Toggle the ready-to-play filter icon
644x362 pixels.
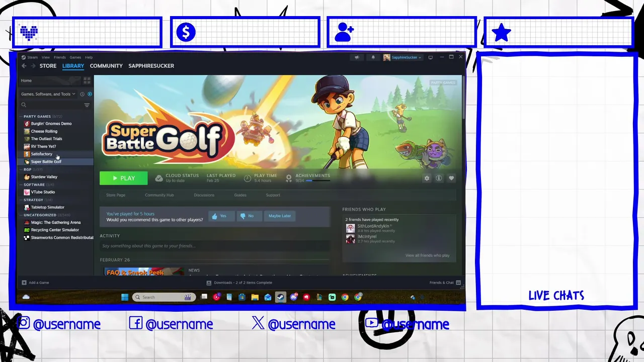(x=90, y=94)
